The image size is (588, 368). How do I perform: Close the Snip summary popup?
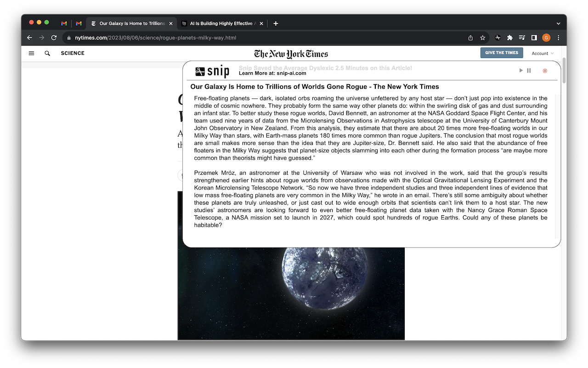click(x=545, y=71)
